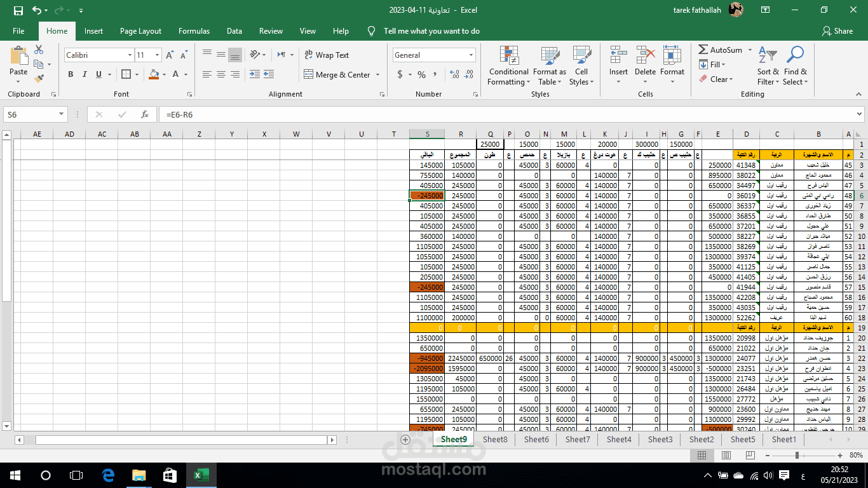This screenshot has height=488, width=868.
Task: Click the Insert cells icon
Action: (618, 56)
